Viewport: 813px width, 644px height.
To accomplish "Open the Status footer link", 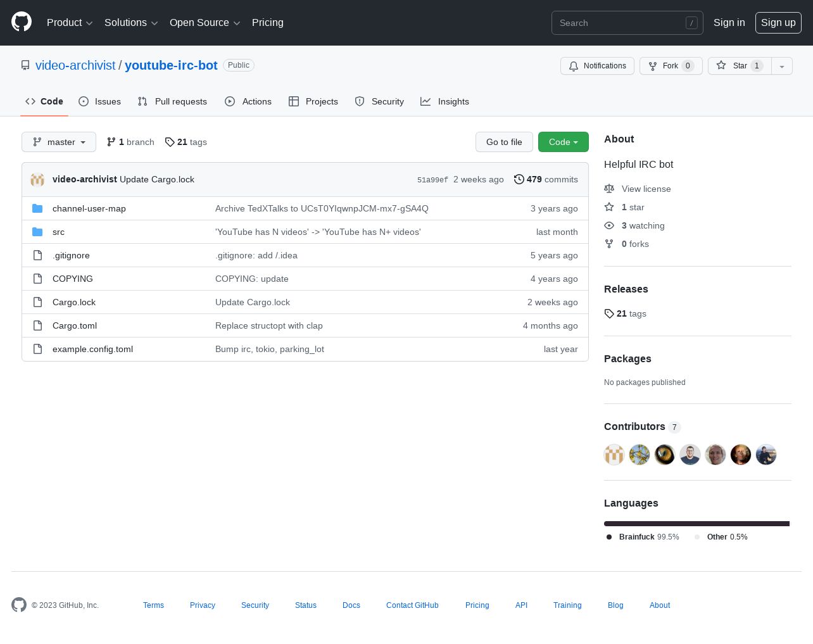I will [306, 605].
